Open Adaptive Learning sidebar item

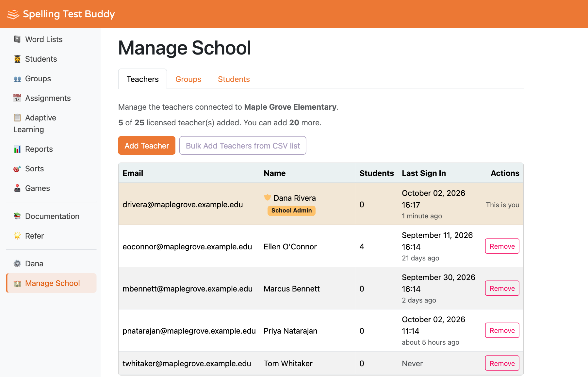pyautogui.click(x=52, y=123)
